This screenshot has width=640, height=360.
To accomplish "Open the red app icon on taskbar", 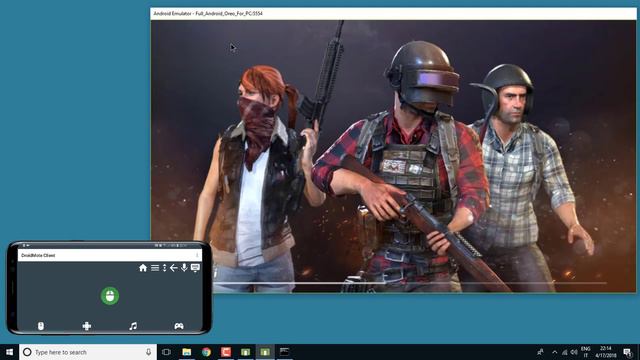I will click(226, 352).
